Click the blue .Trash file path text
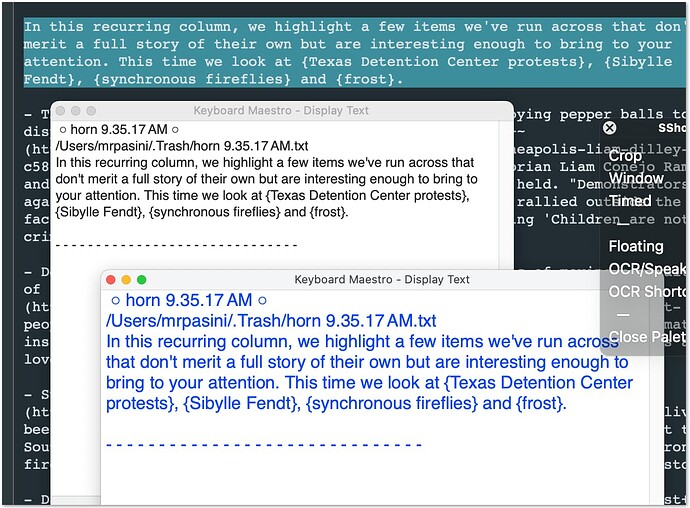690x508 pixels. [x=271, y=321]
